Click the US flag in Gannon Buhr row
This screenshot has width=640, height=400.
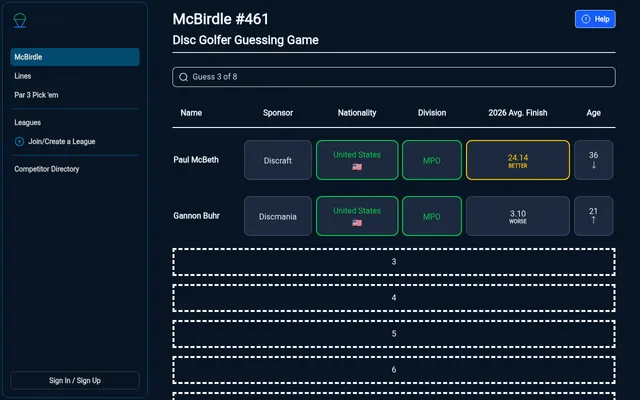(357, 223)
